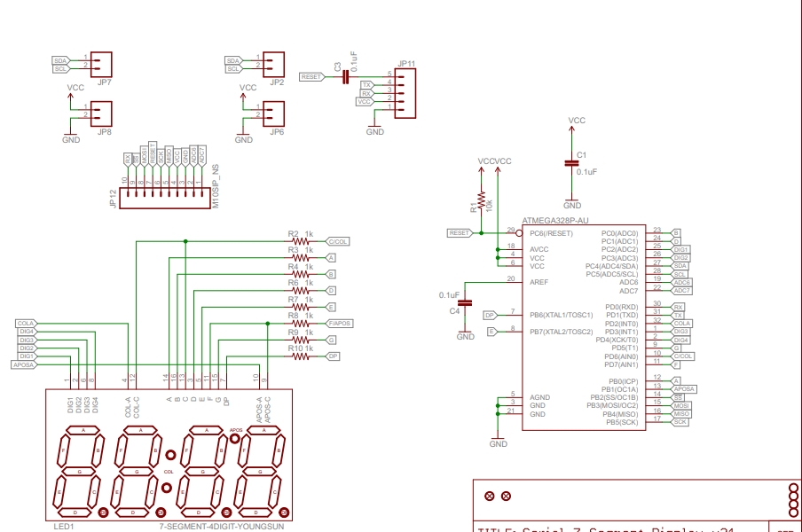This screenshot has width=802, height=532.
Task: Click the SCK net label at PB5
Action: 680,422
